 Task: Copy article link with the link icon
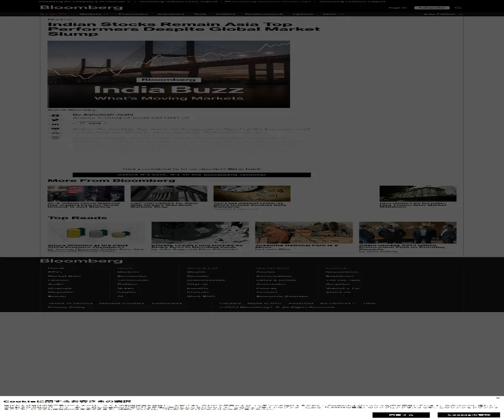coord(55,133)
